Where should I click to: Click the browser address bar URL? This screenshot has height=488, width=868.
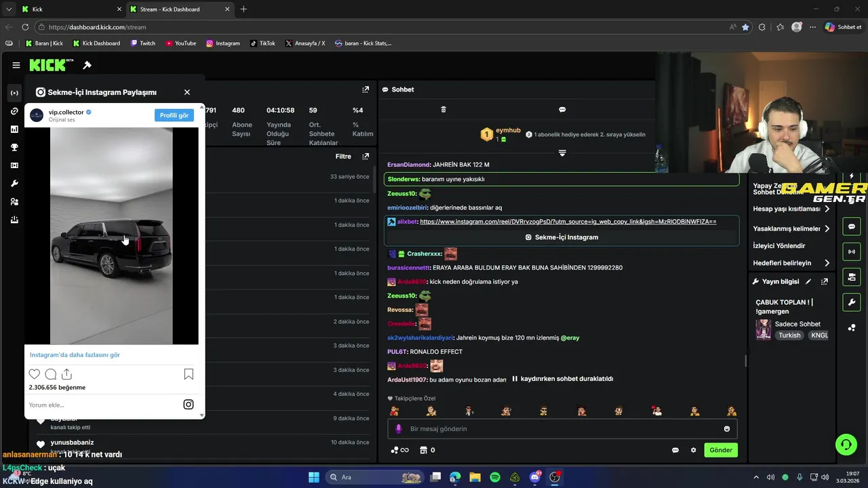pos(97,27)
